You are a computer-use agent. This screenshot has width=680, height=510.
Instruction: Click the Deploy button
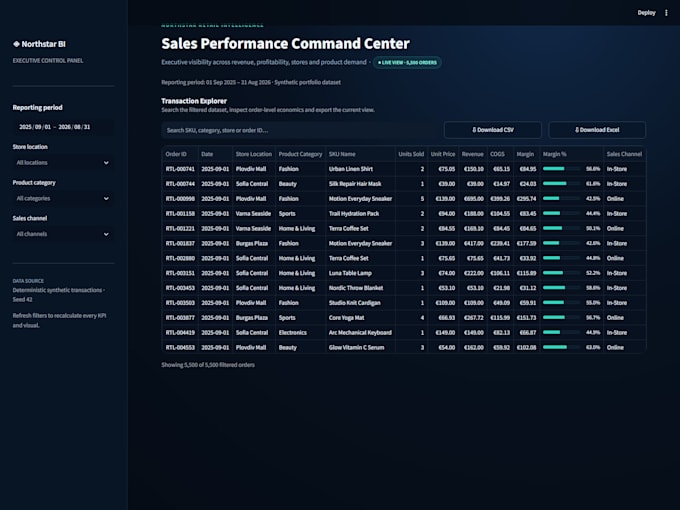pyautogui.click(x=646, y=13)
